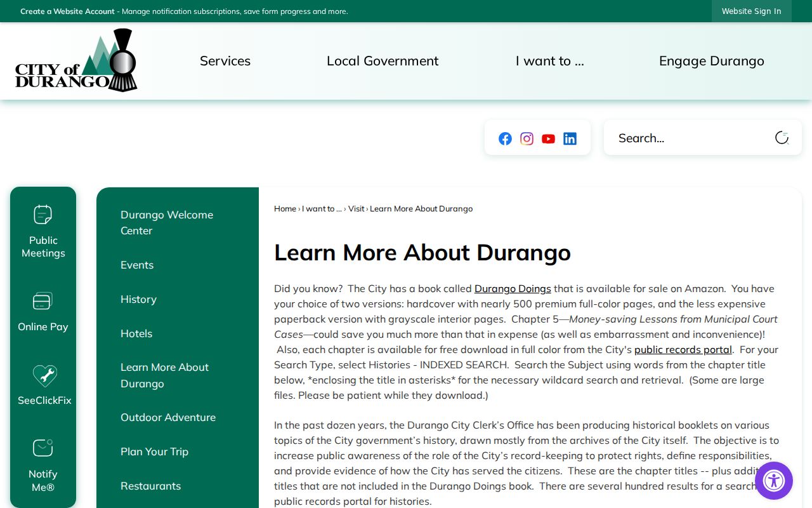This screenshot has height=508, width=812.
Task: Open Plan Your Trip in the sidebar
Action: [154, 451]
